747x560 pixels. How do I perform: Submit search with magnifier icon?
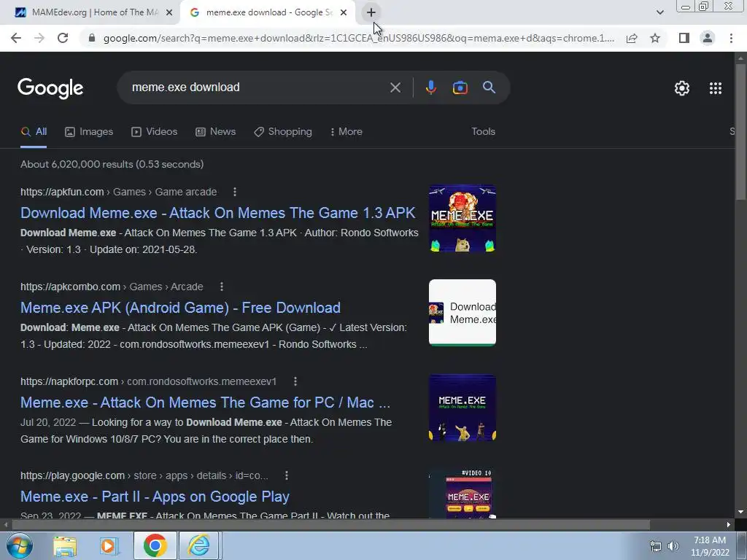tap(489, 87)
